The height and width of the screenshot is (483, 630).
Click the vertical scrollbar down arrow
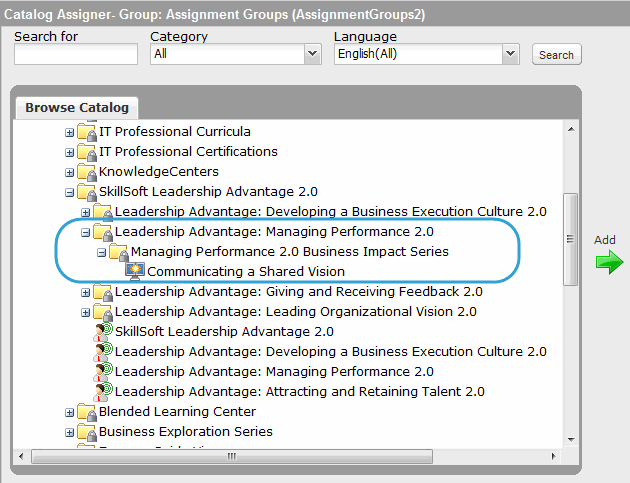pos(571,440)
